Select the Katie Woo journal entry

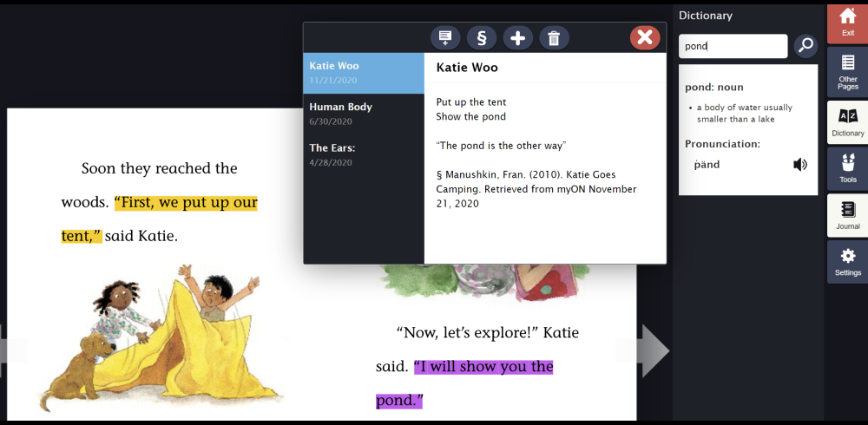click(x=364, y=73)
